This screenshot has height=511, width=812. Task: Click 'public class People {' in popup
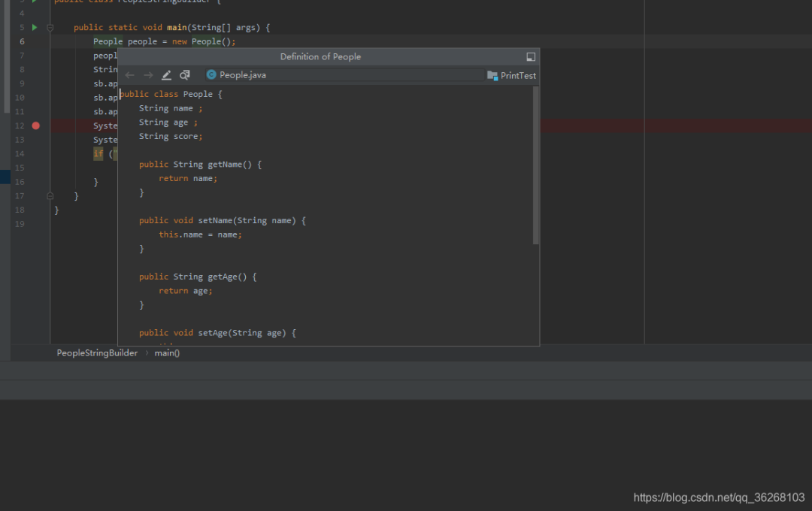[x=171, y=94]
